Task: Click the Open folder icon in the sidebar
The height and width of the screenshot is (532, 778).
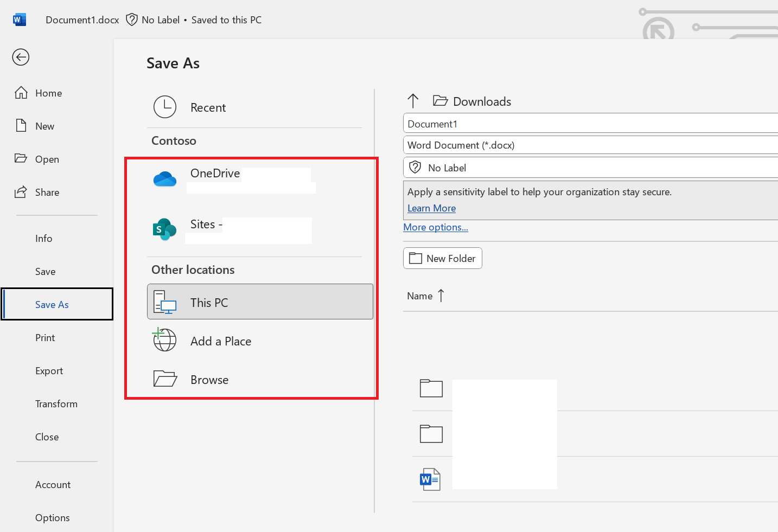Action: pyautogui.click(x=21, y=158)
